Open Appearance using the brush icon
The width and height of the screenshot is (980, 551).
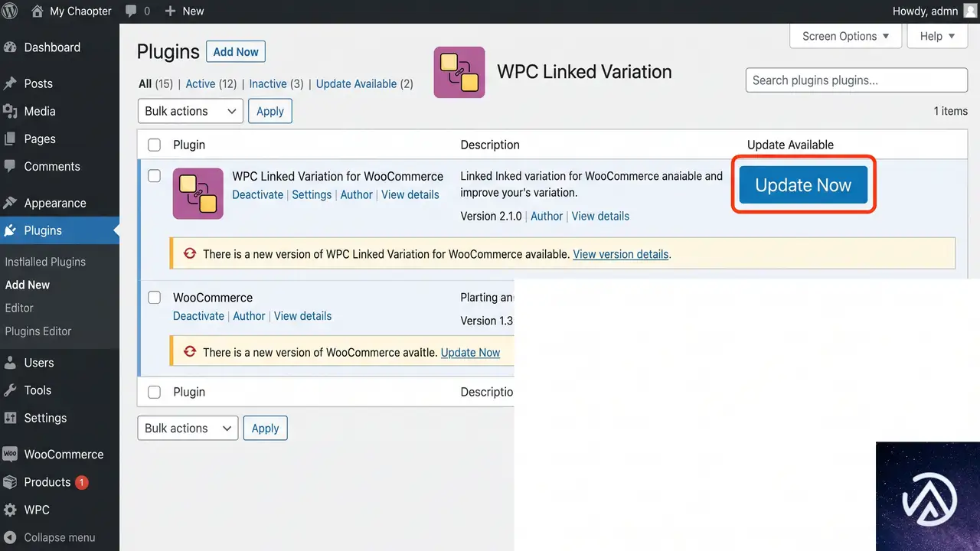[10, 203]
